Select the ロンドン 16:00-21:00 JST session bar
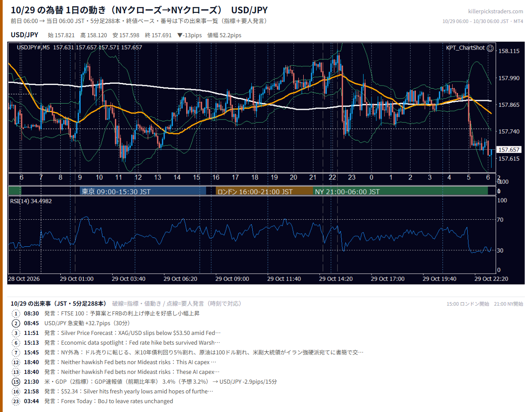This screenshot has height=412, width=532. (264, 191)
